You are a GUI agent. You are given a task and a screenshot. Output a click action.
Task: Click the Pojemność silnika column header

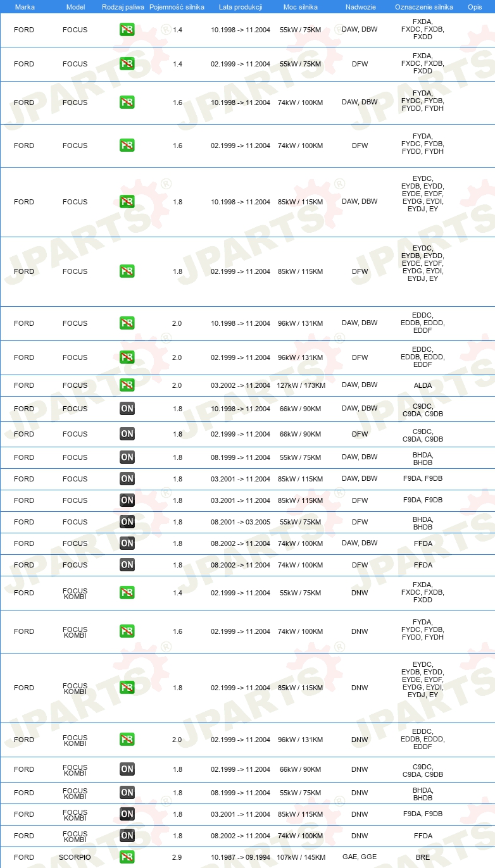[x=177, y=7]
